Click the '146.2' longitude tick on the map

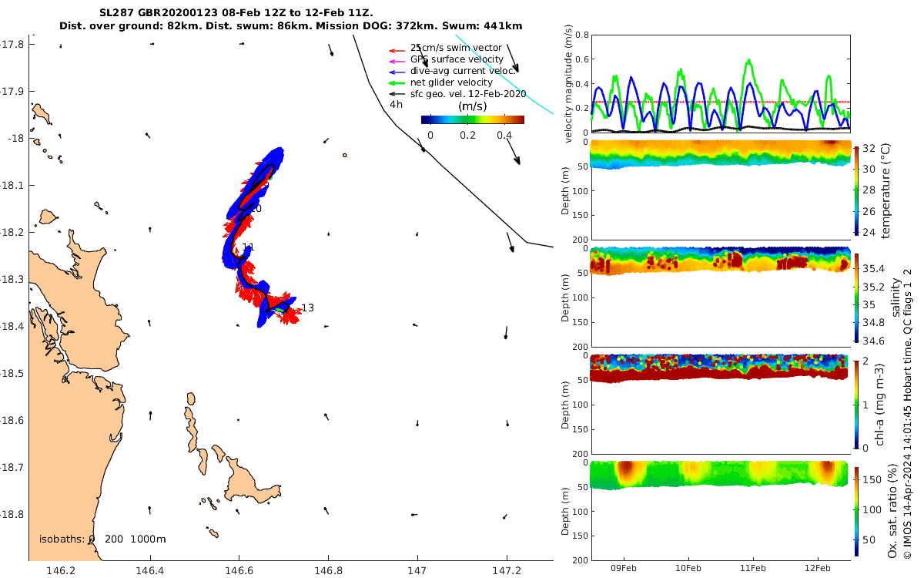pyautogui.click(x=61, y=570)
